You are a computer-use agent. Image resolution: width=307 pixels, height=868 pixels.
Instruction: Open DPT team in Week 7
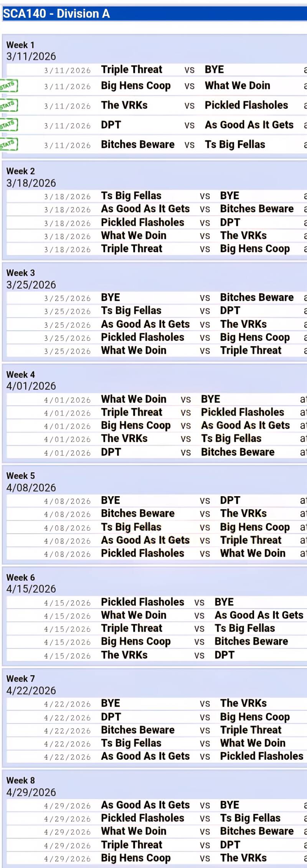click(111, 717)
